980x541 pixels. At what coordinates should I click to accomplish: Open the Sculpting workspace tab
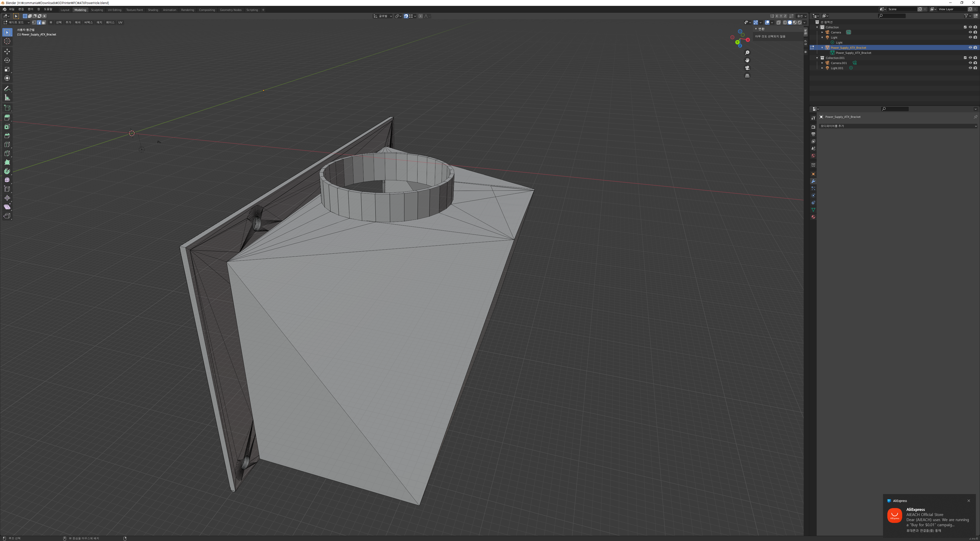[x=97, y=10]
